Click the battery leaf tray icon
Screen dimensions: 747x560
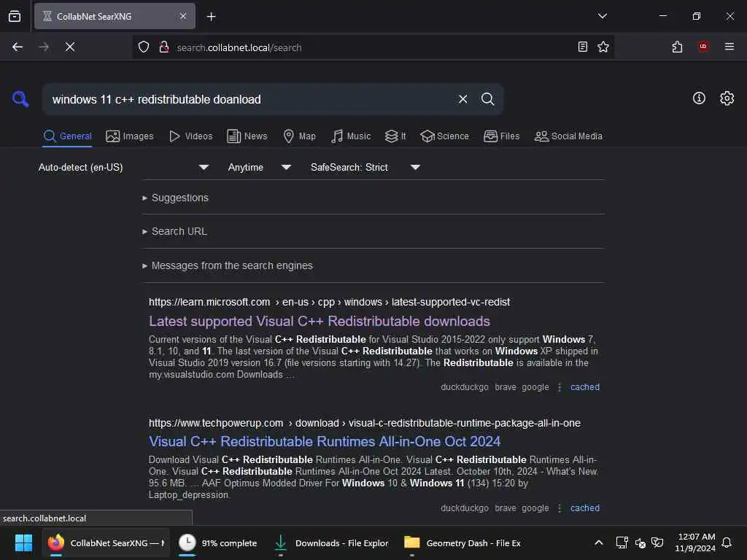pos(657,542)
